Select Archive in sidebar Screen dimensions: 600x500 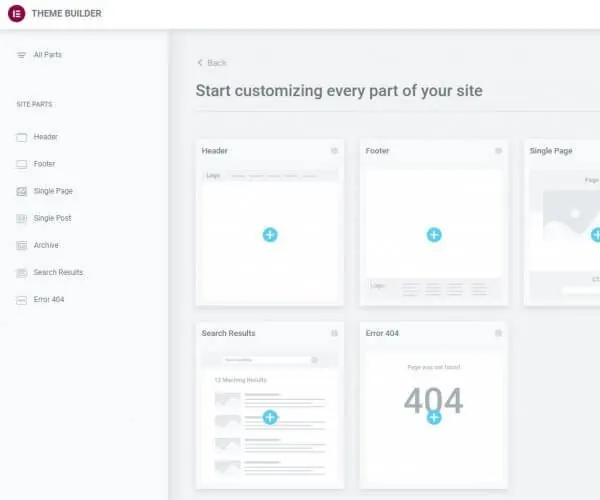pyautogui.click(x=46, y=245)
